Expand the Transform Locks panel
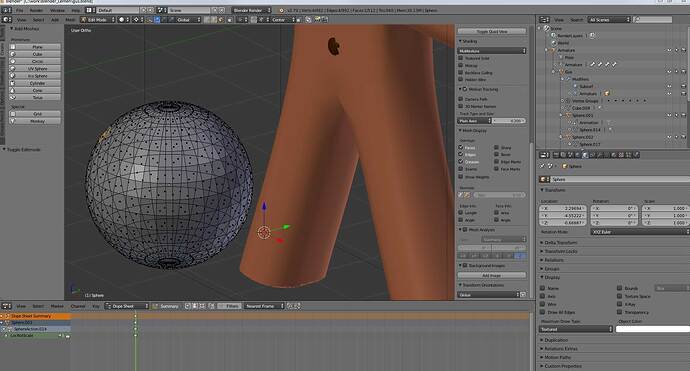 tap(560, 251)
